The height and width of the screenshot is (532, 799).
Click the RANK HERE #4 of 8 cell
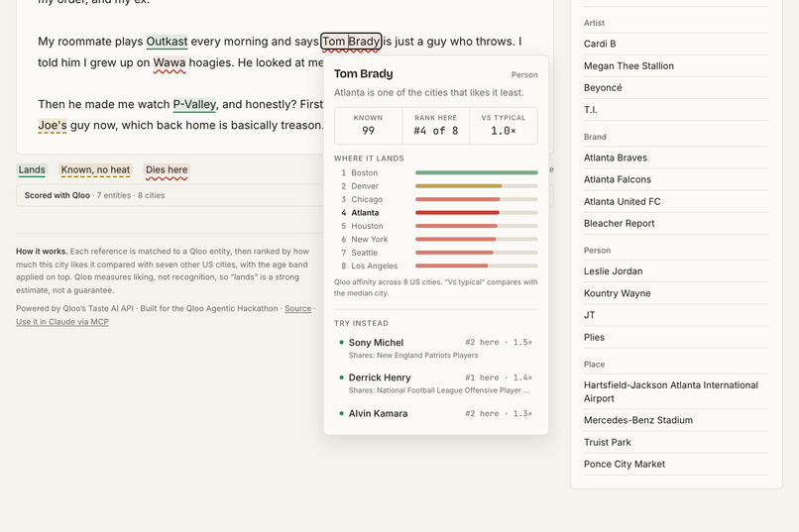[435, 125]
